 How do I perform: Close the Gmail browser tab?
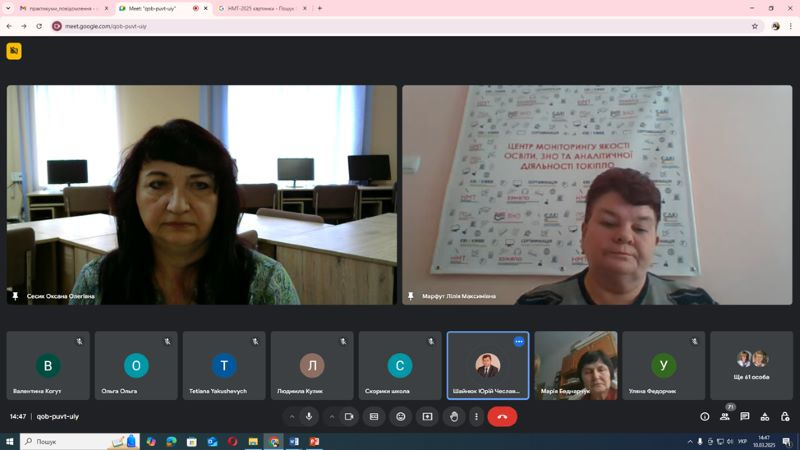coord(106,9)
